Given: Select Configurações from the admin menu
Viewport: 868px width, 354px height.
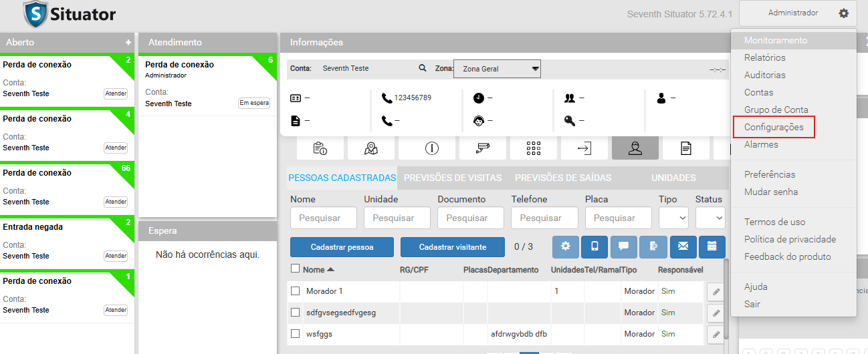Looking at the screenshot, I should click(x=774, y=127).
